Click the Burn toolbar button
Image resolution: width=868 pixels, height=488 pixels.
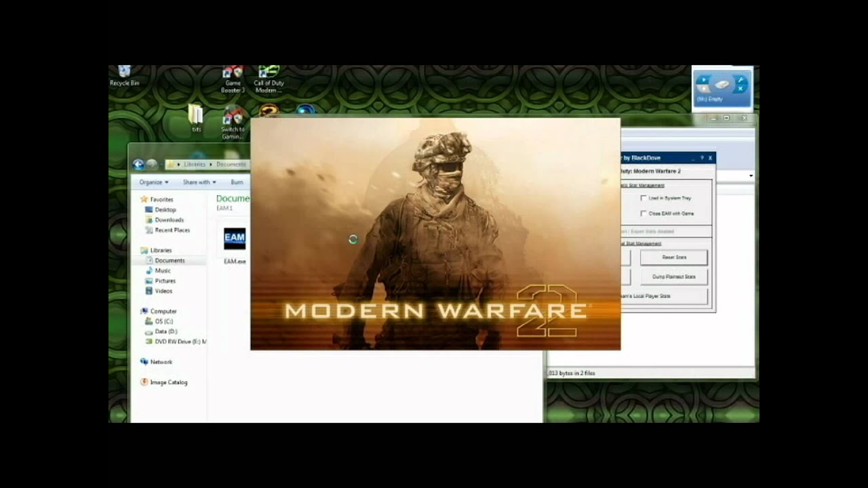pos(237,182)
